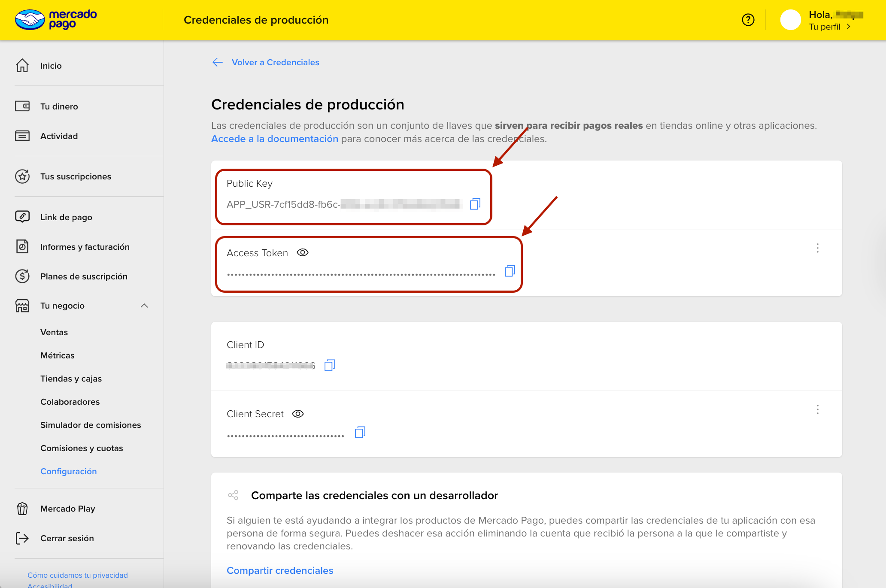Copy the Client ID
The height and width of the screenshot is (588, 886).
[x=329, y=365]
